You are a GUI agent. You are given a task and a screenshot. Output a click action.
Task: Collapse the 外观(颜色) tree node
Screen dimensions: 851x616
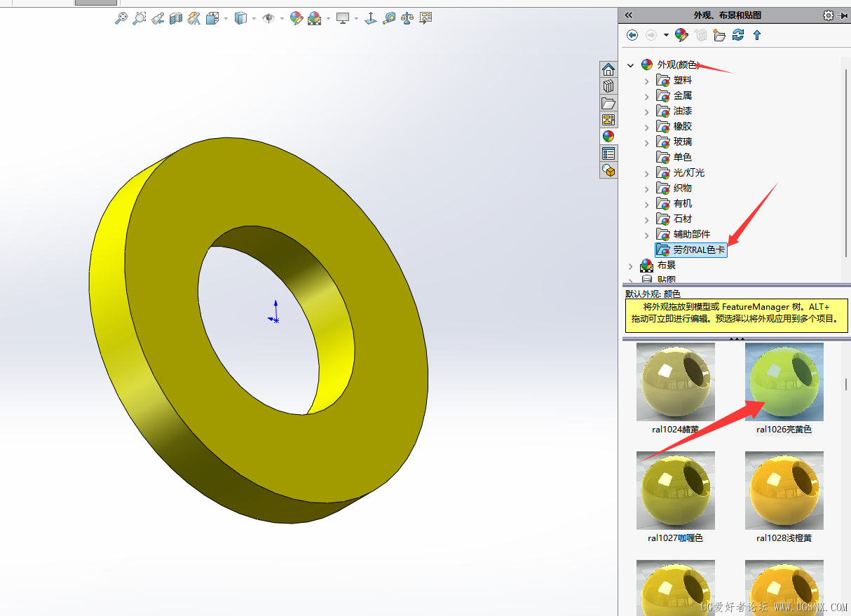630,65
